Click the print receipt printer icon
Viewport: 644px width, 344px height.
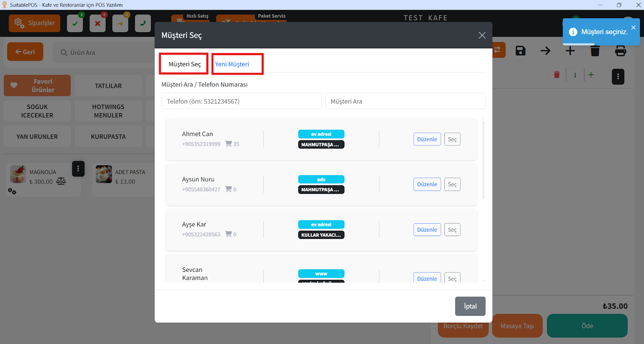(x=620, y=51)
